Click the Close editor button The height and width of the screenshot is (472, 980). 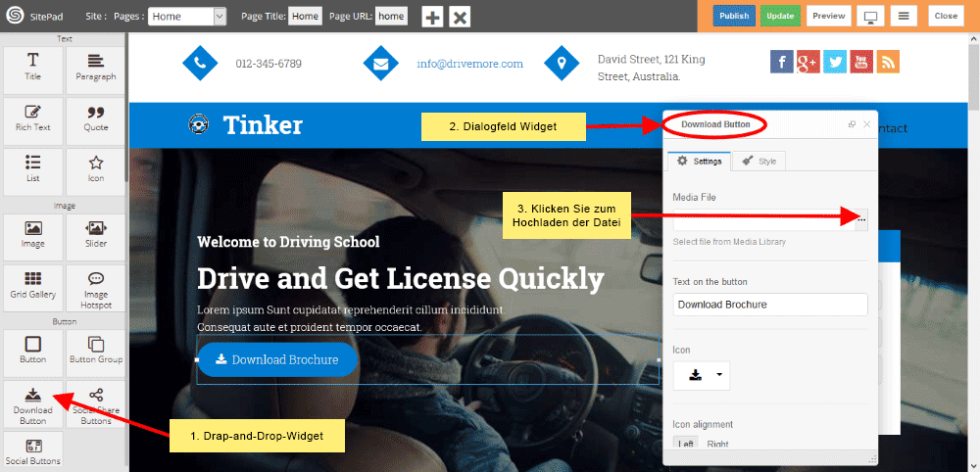[x=946, y=17]
